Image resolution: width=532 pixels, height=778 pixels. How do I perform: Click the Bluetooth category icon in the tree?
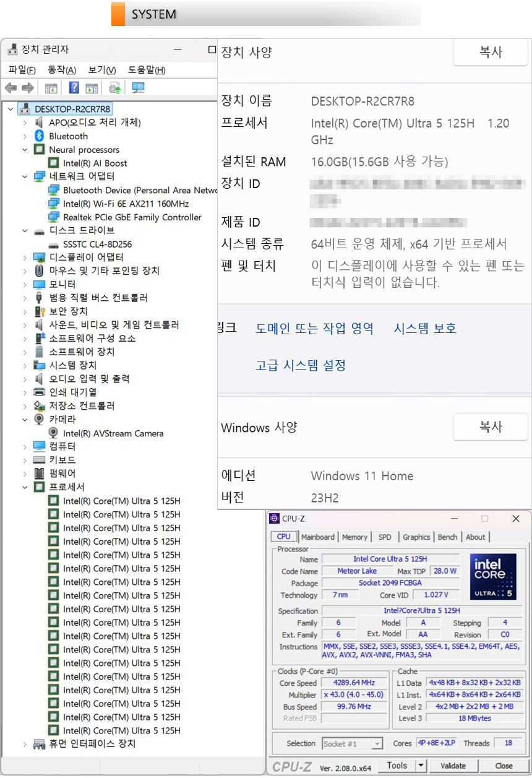pyautogui.click(x=39, y=136)
